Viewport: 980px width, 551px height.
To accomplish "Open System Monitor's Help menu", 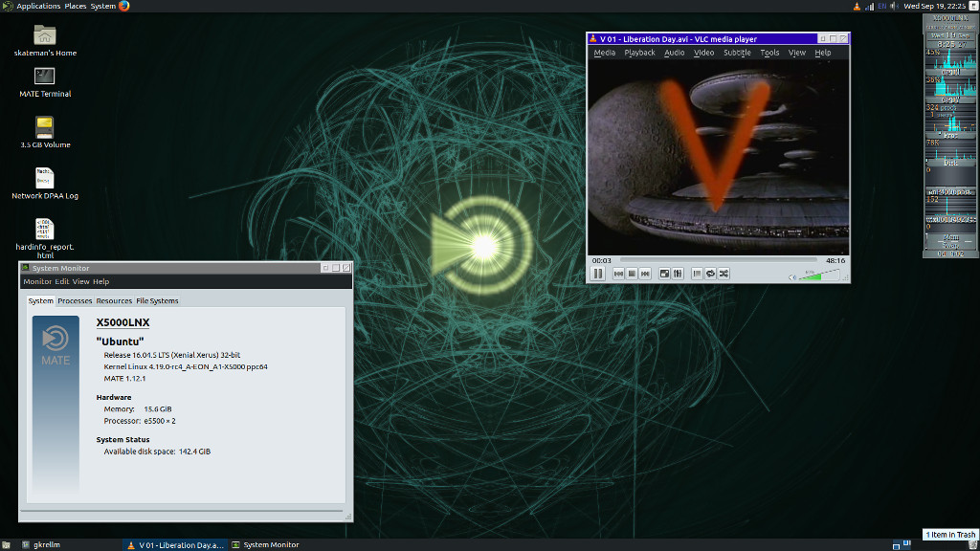I will 100,282.
